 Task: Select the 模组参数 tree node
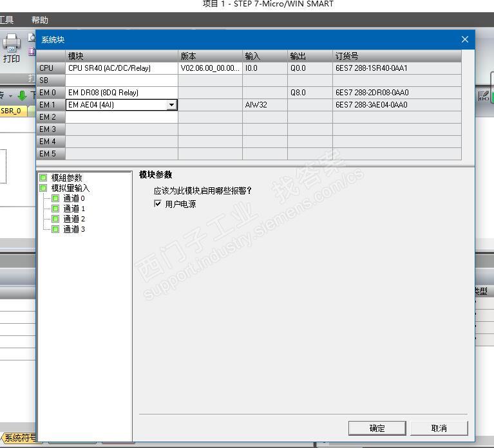tap(66, 178)
